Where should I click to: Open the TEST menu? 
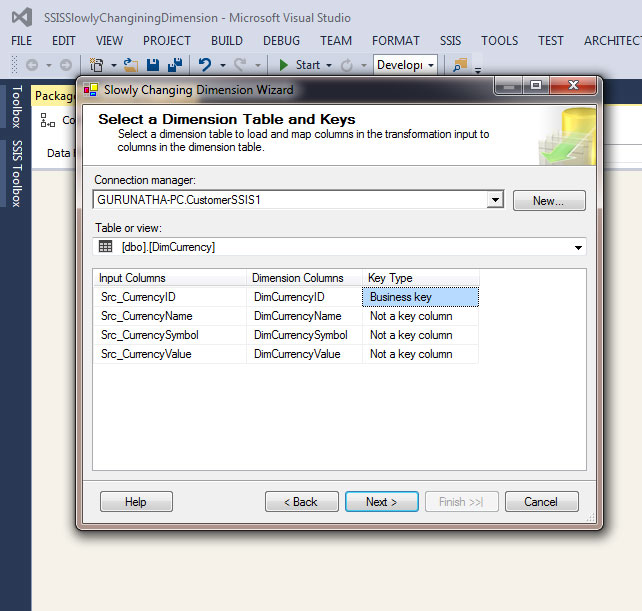click(x=551, y=41)
